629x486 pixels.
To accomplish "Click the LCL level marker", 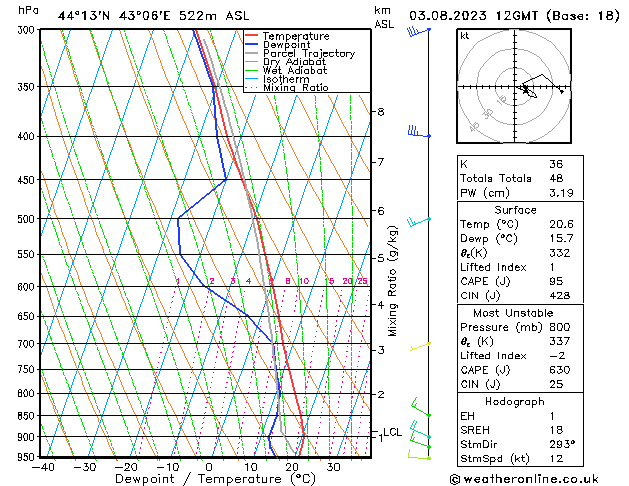I will point(392,432).
